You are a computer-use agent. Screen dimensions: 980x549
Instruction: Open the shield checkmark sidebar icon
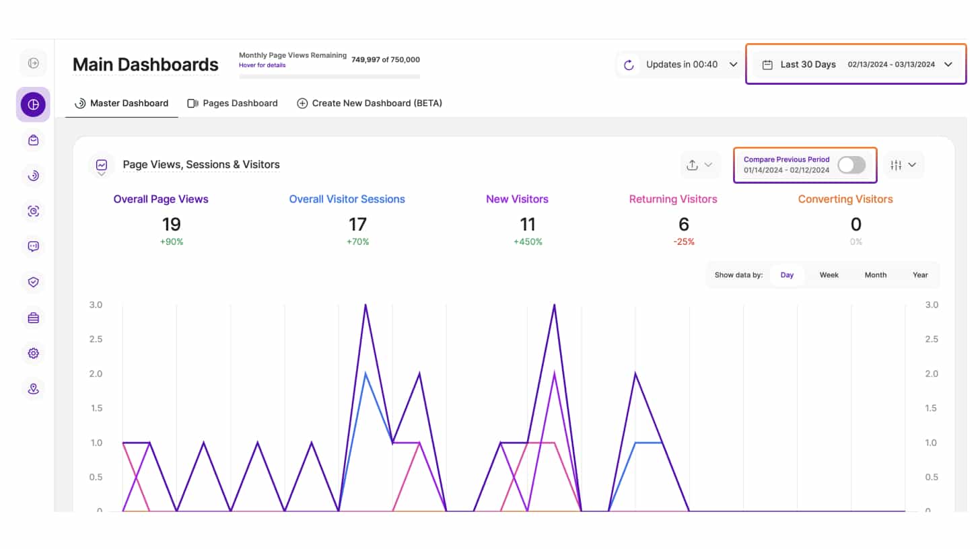pos(33,282)
